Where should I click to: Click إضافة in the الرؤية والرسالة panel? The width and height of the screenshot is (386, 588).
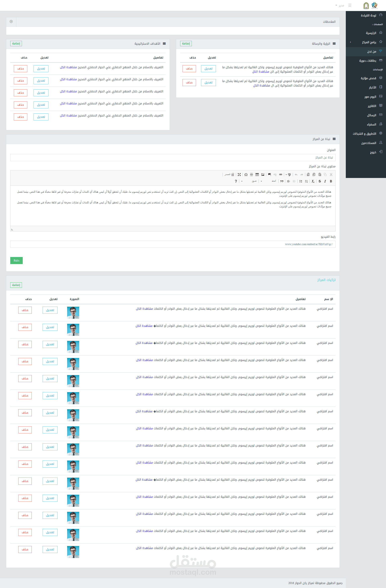186,43
